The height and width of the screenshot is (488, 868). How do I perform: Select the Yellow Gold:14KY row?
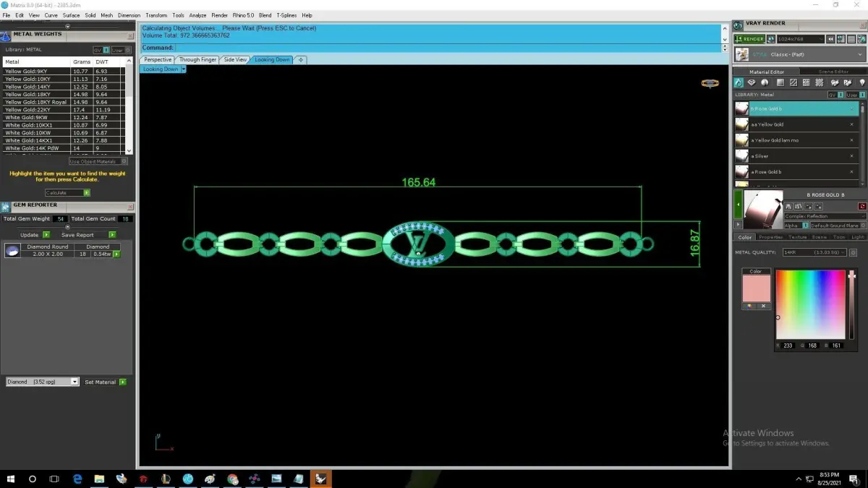coord(64,87)
